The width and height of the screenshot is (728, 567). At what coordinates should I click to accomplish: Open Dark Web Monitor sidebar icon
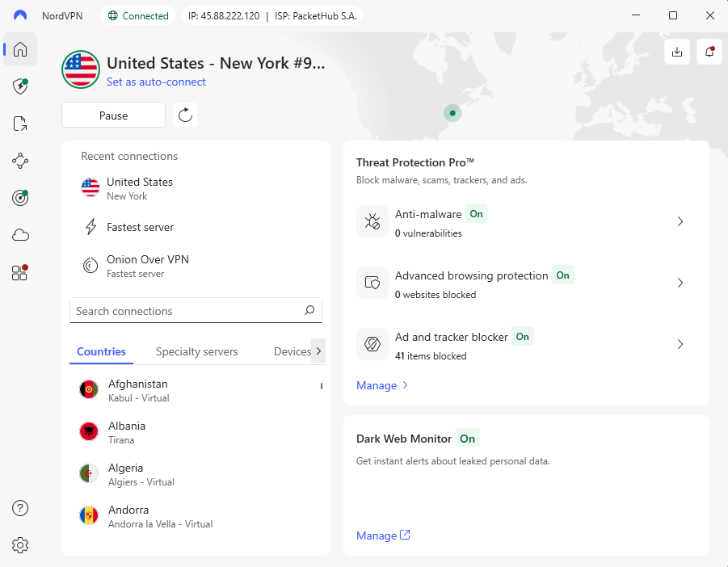point(19,198)
